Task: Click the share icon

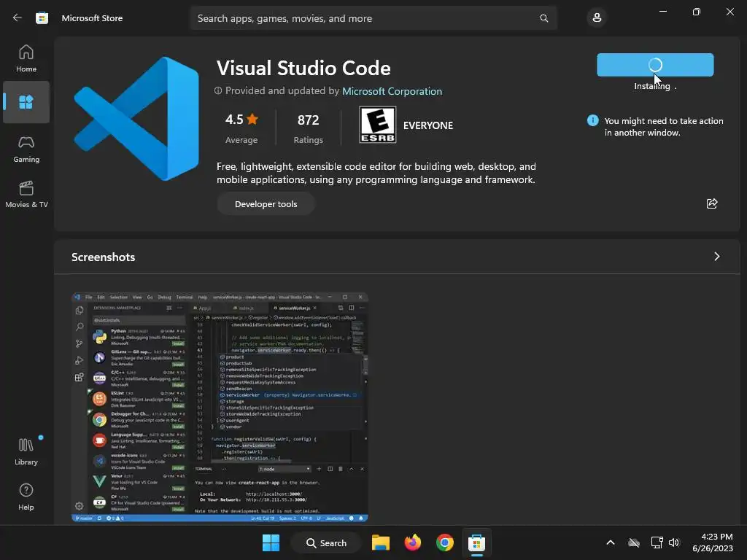Action: [x=712, y=204]
